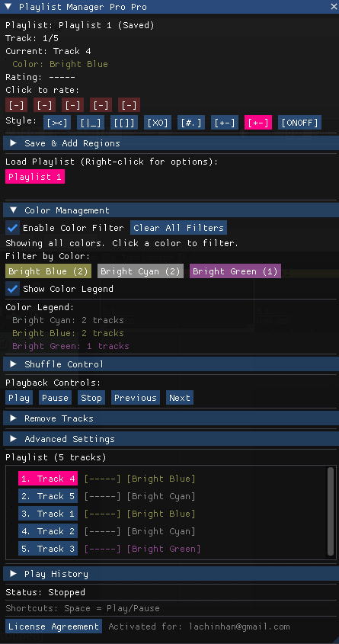The height and width of the screenshot is (644, 339).
Task: Filter by the Bright Cyan (2) color
Action: click(x=140, y=271)
